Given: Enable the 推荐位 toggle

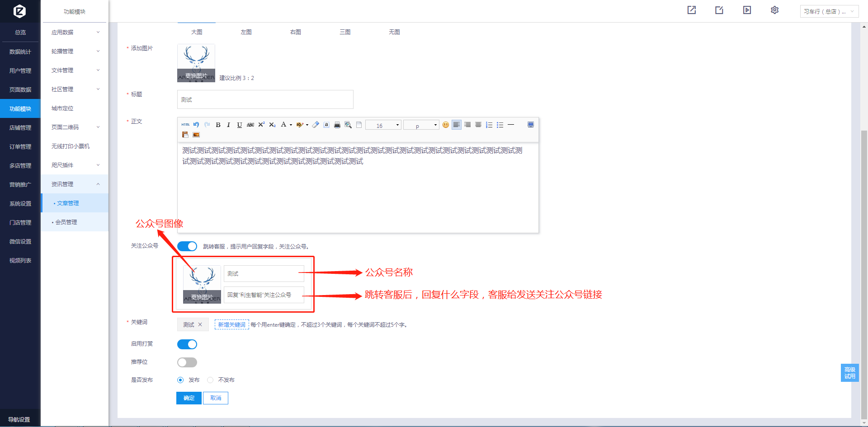Looking at the screenshot, I should 187,362.
